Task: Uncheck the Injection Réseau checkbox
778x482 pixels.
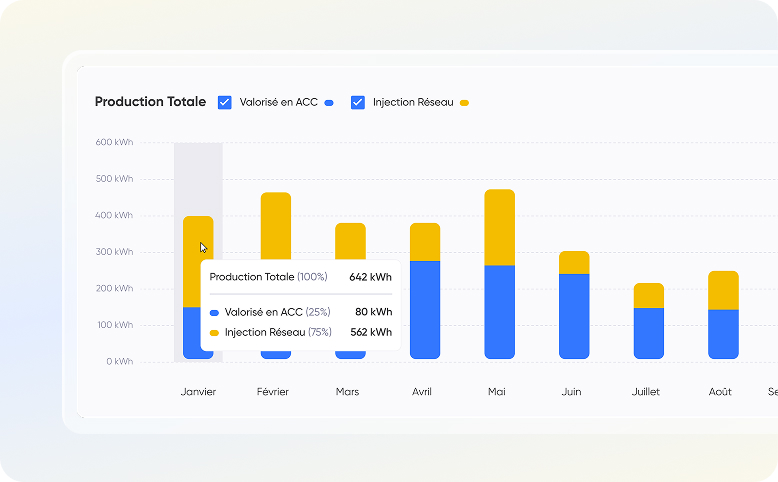Action: 358,102
